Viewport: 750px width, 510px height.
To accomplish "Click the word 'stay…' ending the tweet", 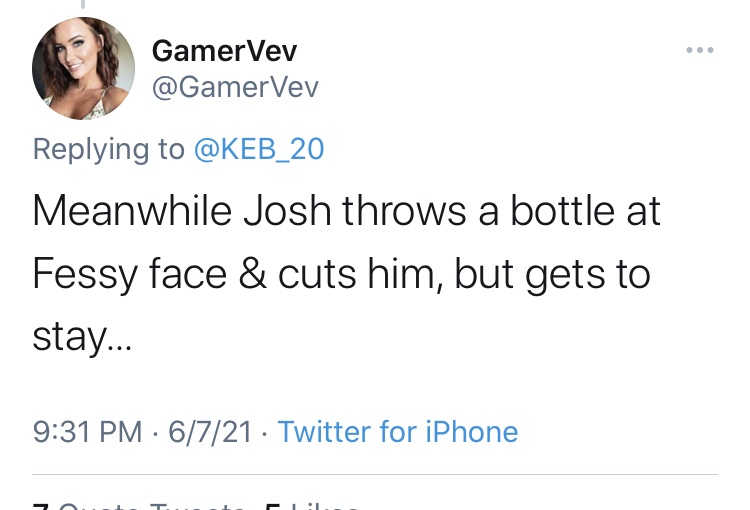I will coord(82,338).
